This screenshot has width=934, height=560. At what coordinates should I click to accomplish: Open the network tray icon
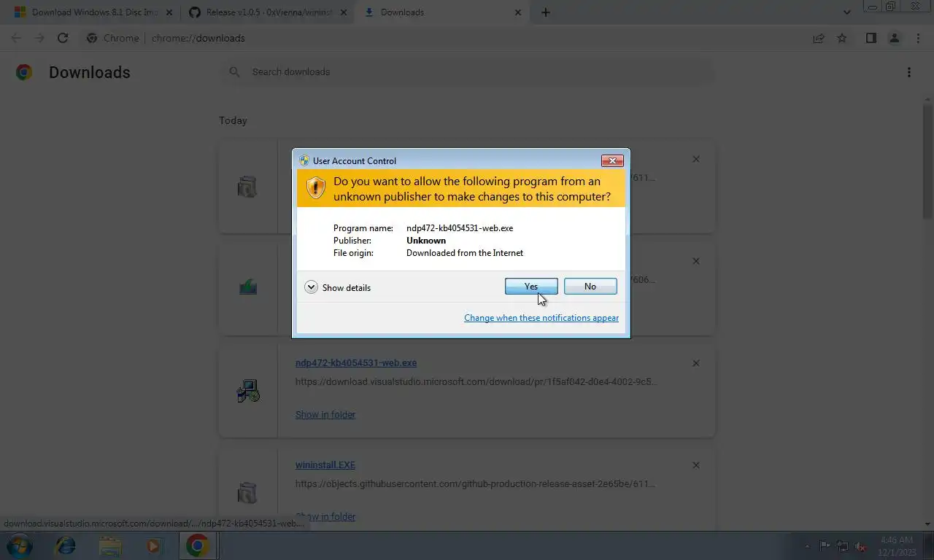(x=843, y=546)
